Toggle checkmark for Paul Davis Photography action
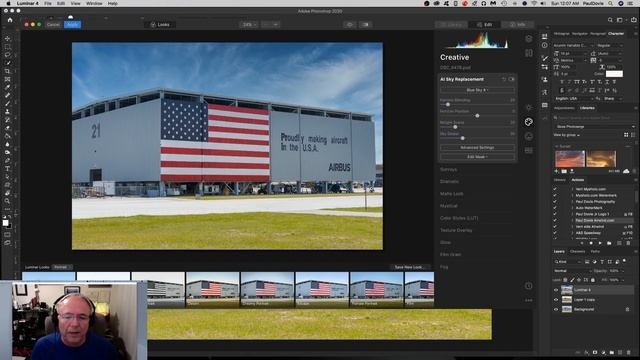The image size is (640, 360). (555, 202)
